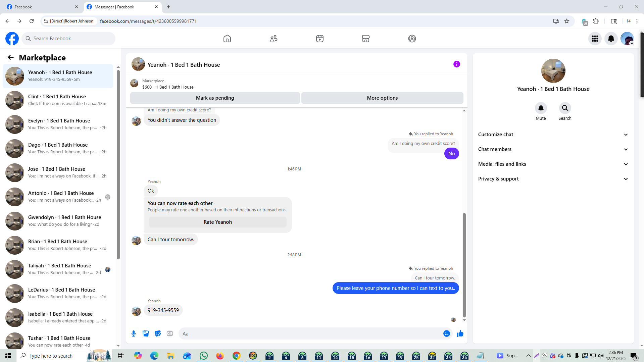Click the browser address bar URL
Screen dimensions: 644x362
tap(148, 21)
